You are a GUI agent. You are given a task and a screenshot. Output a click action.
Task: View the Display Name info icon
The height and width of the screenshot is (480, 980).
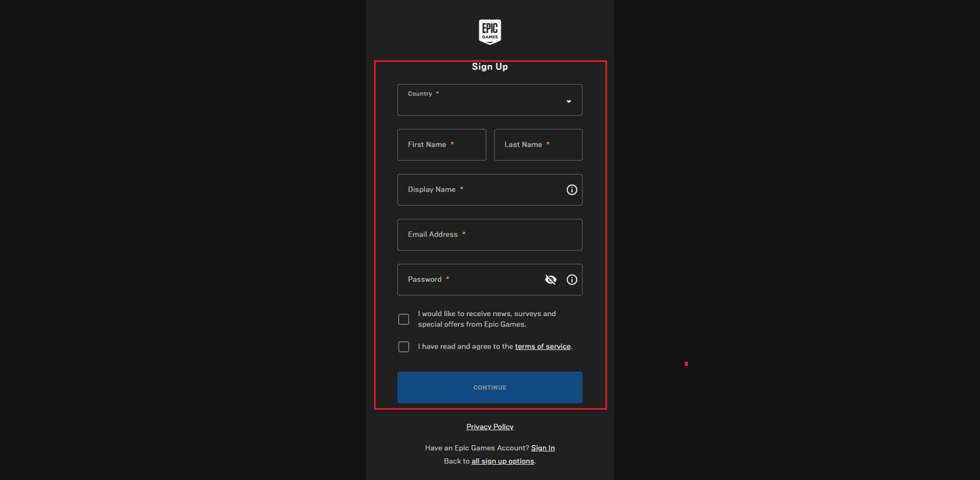[x=572, y=189]
